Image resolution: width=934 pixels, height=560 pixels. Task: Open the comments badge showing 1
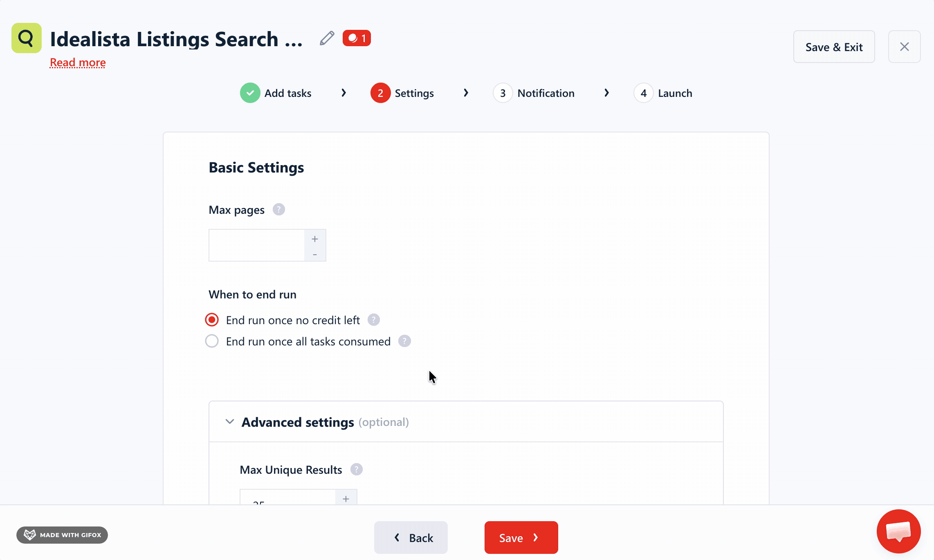click(356, 38)
